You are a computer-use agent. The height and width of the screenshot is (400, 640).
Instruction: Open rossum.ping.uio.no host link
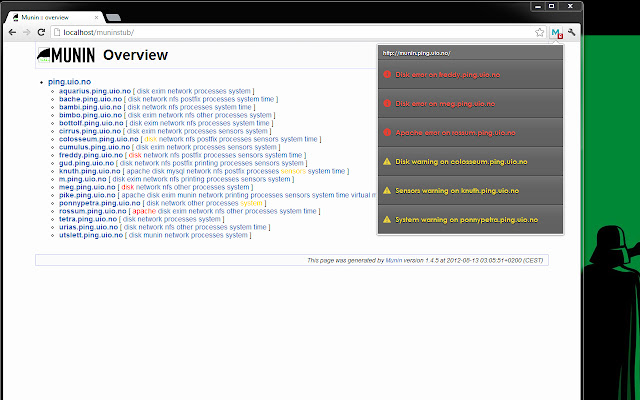coord(93,211)
